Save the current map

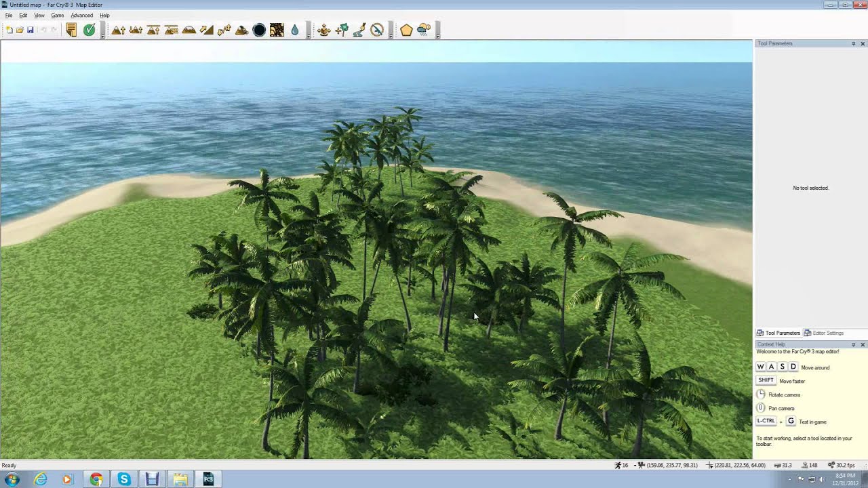(30, 30)
